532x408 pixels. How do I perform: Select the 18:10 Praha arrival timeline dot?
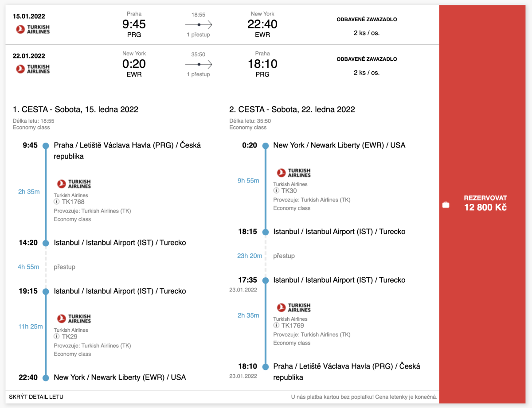(x=265, y=367)
